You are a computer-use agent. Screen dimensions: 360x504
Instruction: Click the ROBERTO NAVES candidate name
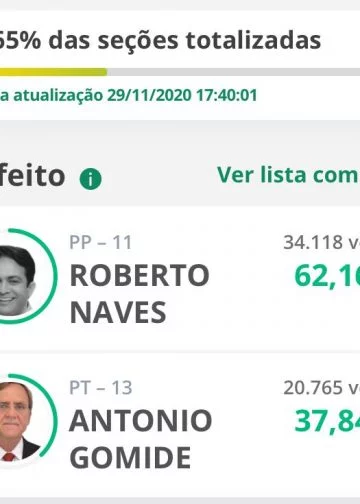[139, 294]
